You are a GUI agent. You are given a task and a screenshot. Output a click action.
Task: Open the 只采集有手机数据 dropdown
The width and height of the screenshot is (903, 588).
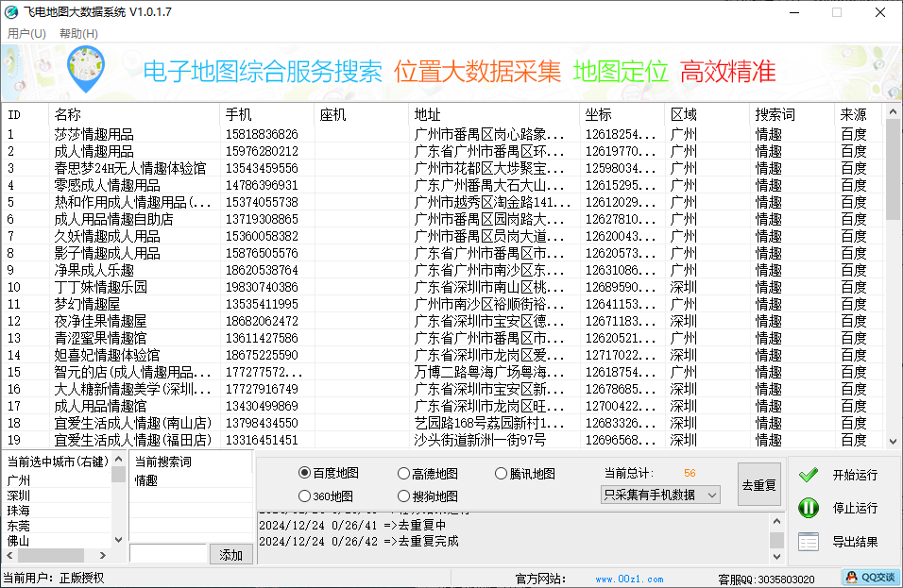click(660, 495)
